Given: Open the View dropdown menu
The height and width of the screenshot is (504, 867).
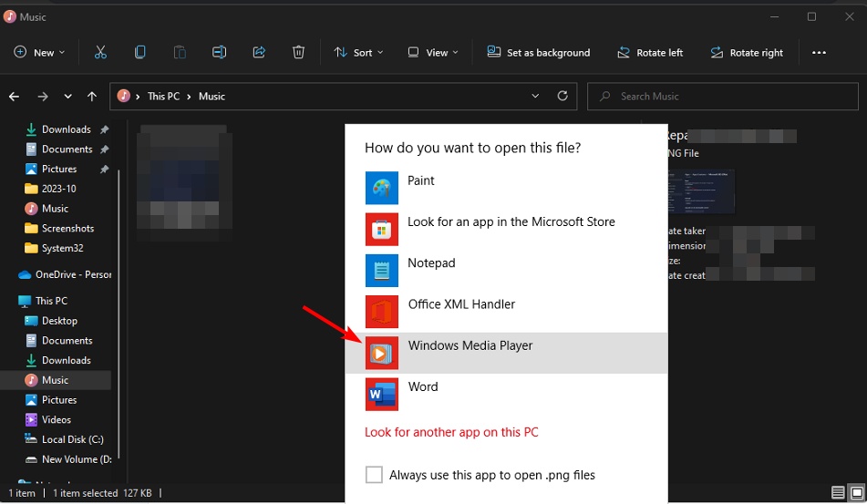Looking at the screenshot, I should [433, 53].
